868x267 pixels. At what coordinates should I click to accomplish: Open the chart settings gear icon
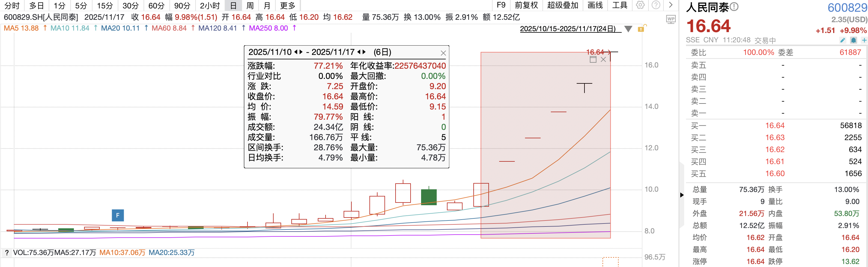(640, 5)
